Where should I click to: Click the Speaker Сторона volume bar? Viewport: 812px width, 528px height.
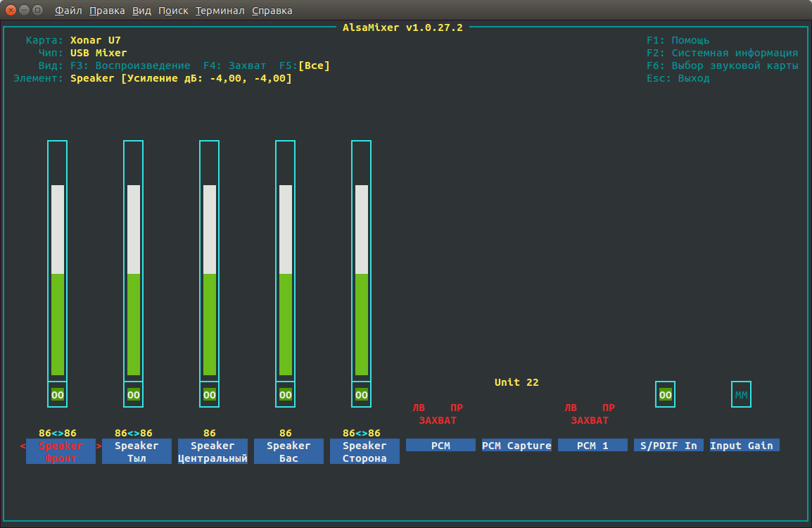click(x=362, y=261)
